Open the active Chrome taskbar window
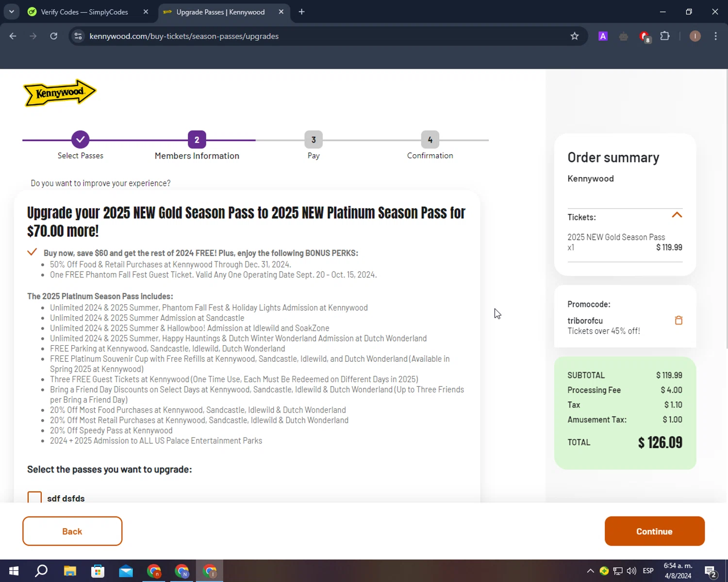The image size is (728, 582). 210,571
